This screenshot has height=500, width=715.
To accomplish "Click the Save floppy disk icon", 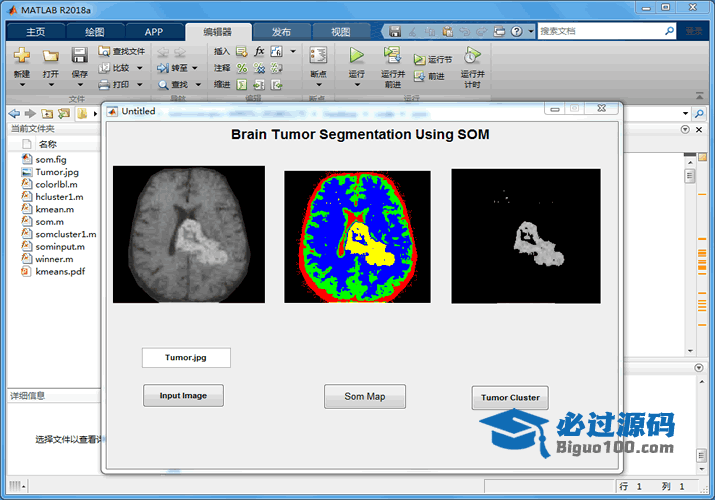I will pyautogui.click(x=79, y=55).
